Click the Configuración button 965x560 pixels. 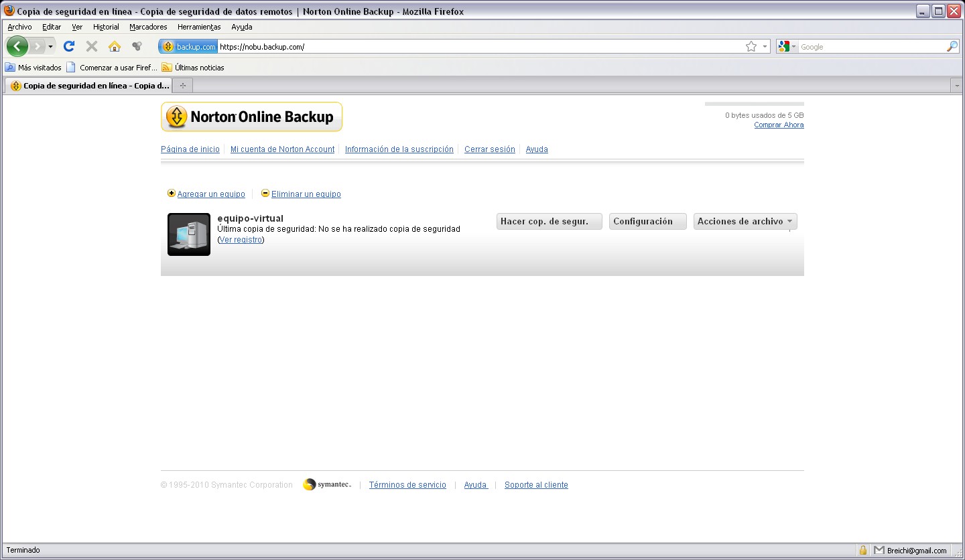coord(648,222)
